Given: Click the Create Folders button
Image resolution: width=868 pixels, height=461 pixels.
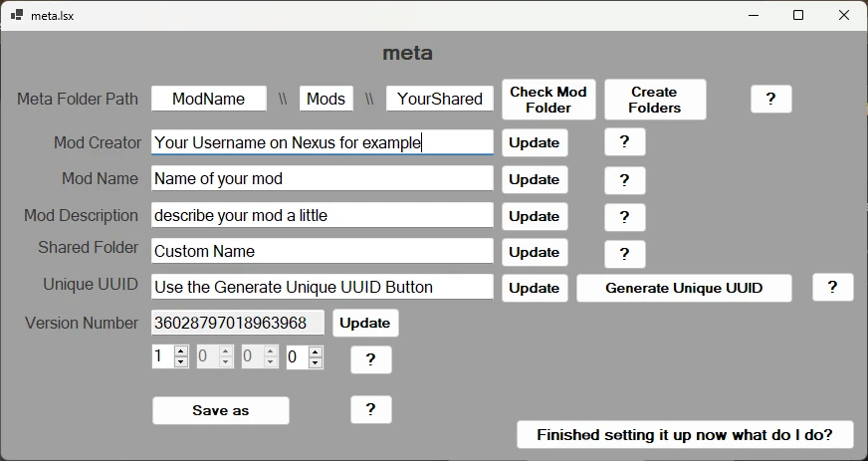Looking at the screenshot, I should [x=654, y=100].
